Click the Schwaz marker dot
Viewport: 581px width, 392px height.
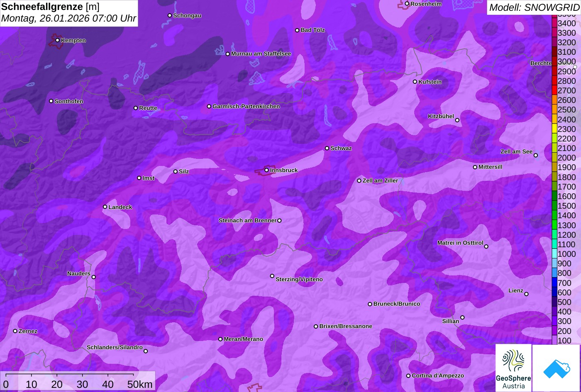(327, 148)
